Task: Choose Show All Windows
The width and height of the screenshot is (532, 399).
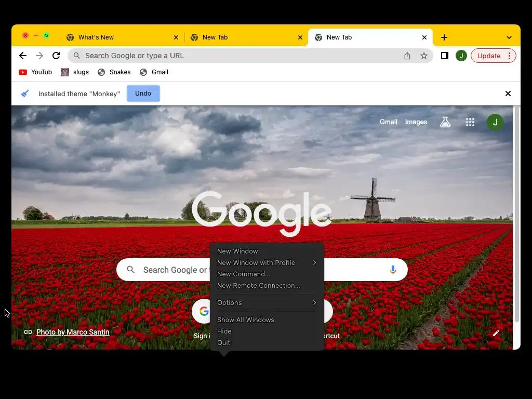Action: [267, 320]
